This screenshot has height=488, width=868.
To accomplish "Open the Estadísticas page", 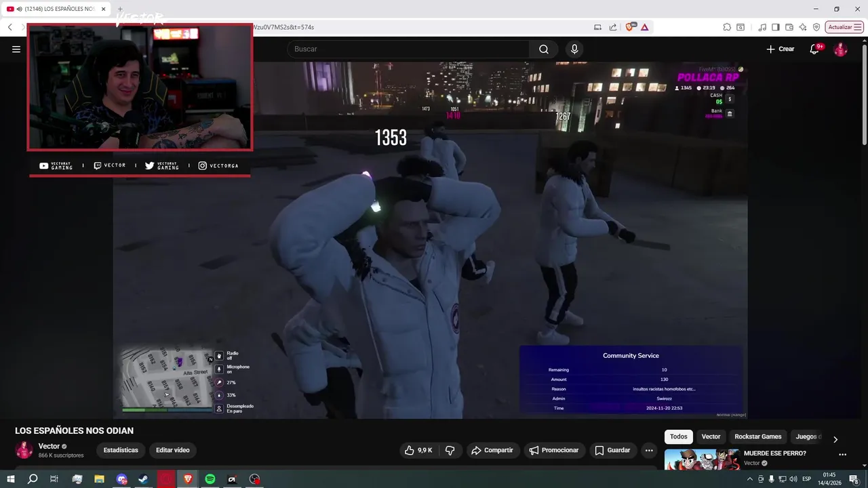I will click(121, 450).
